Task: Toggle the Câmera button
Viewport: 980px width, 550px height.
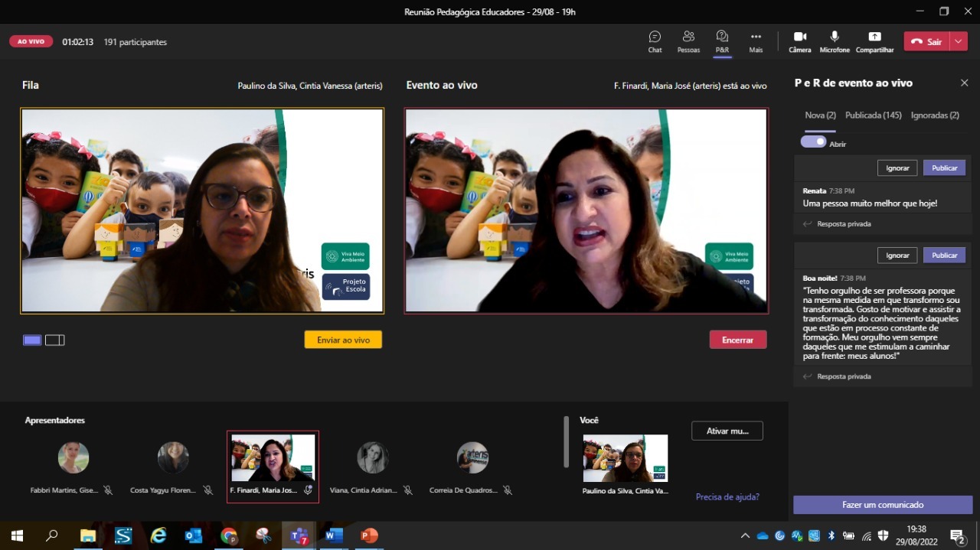Action: [799, 41]
